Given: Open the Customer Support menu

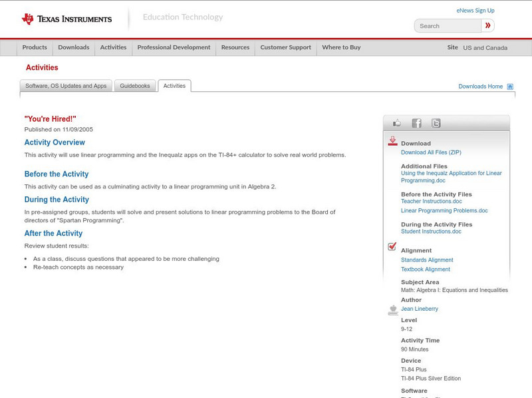Looking at the screenshot, I should (x=285, y=47).
